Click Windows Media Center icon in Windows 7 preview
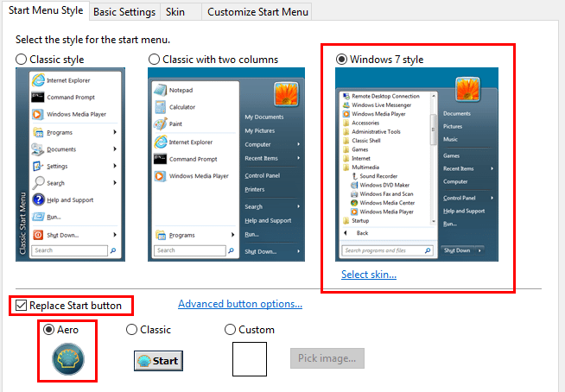Viewport: 565px width, 392px height. 354,203
